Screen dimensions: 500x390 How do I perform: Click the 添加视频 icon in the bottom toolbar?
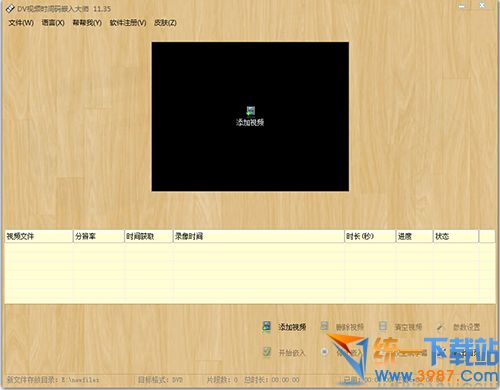pos(266,326)
